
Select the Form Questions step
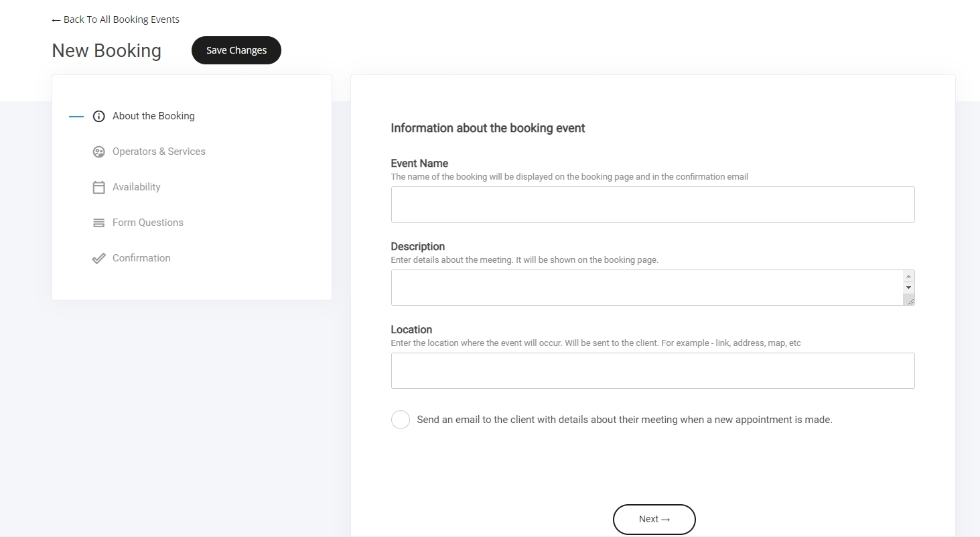147,223
